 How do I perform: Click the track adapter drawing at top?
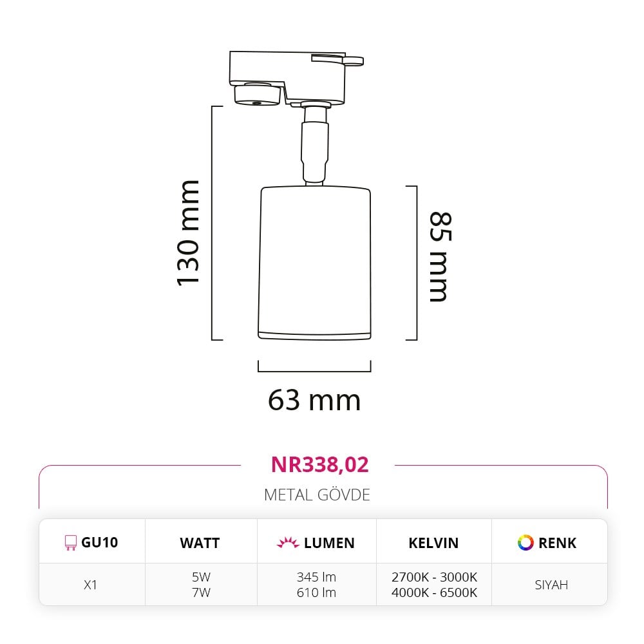click(296, 77)
